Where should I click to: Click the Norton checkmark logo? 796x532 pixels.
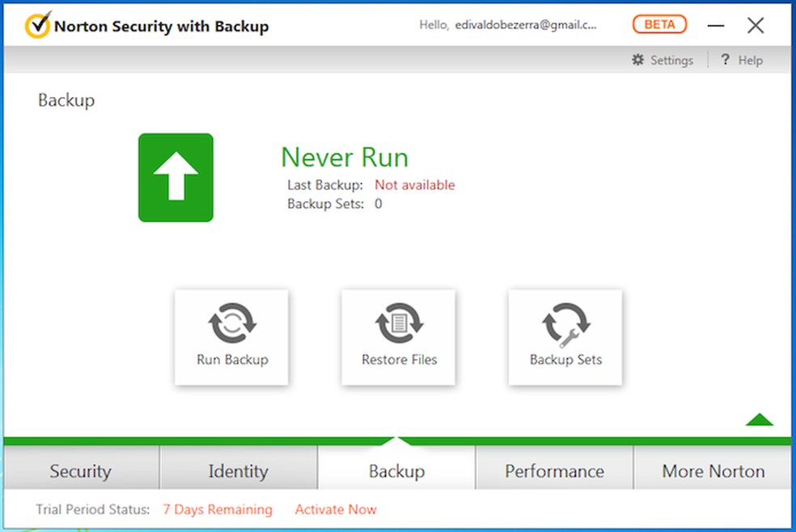tap(37, 26)
